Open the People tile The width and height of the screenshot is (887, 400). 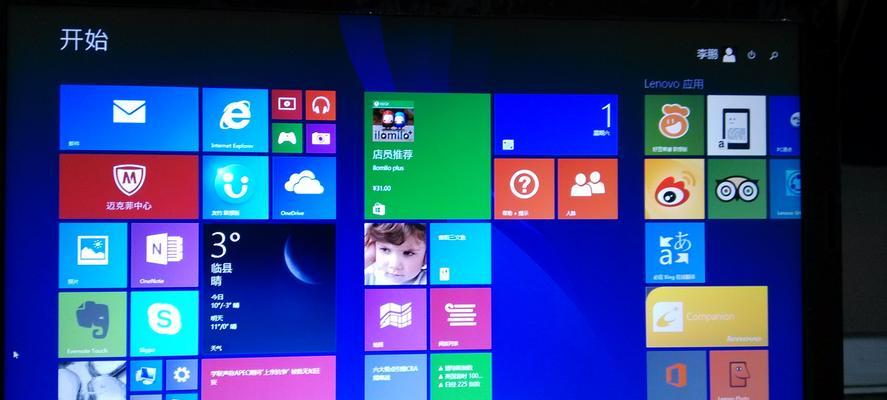coord(588,188)
